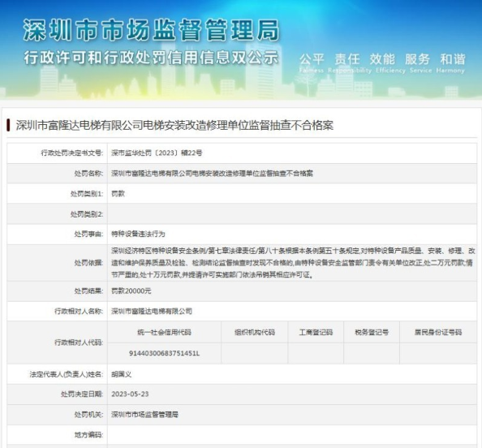Click the 处罚依据 label
Viewport: 482px width, 448px height.
coord(88,263)
